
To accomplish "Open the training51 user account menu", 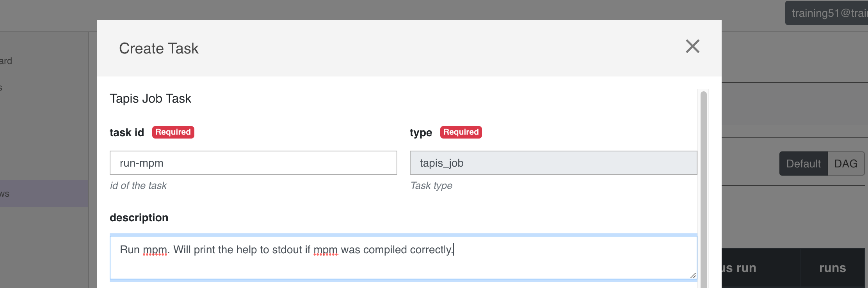I will coord(827,13).
